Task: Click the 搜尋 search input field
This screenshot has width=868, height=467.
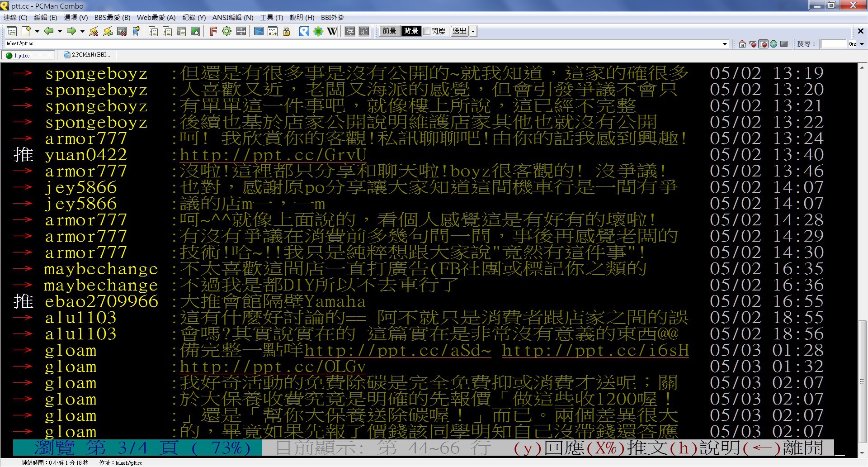Action: [833, 44]
